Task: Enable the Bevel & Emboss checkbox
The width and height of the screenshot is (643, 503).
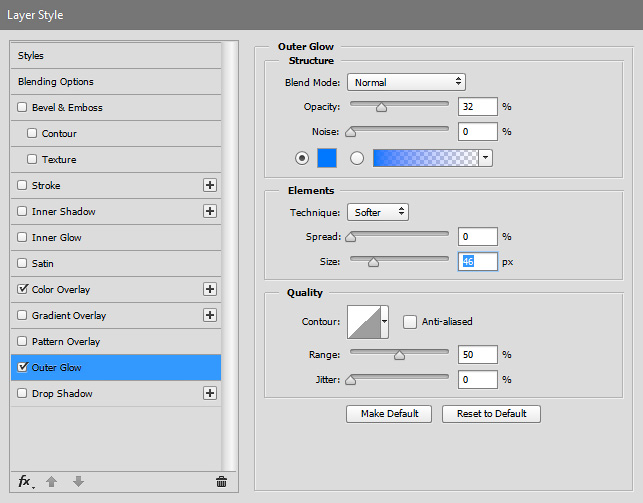Action: click(22, 107)
